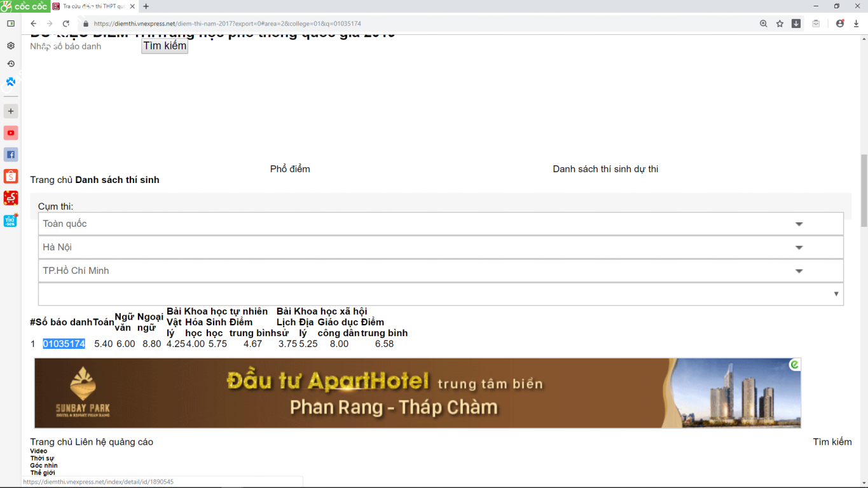Open sidebar settings gear
868x488 pixels.
[x=11, y=46]
